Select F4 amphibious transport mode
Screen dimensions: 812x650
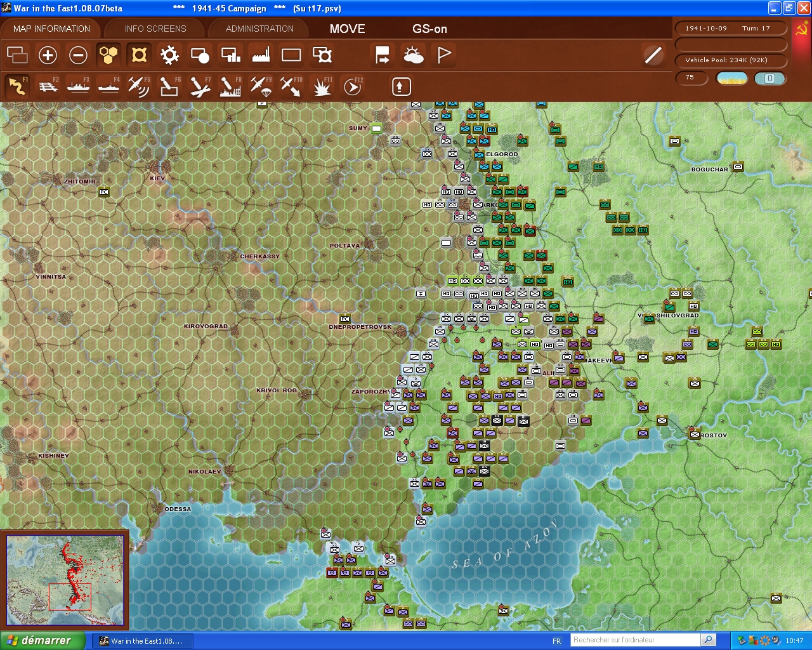[108, 86]
